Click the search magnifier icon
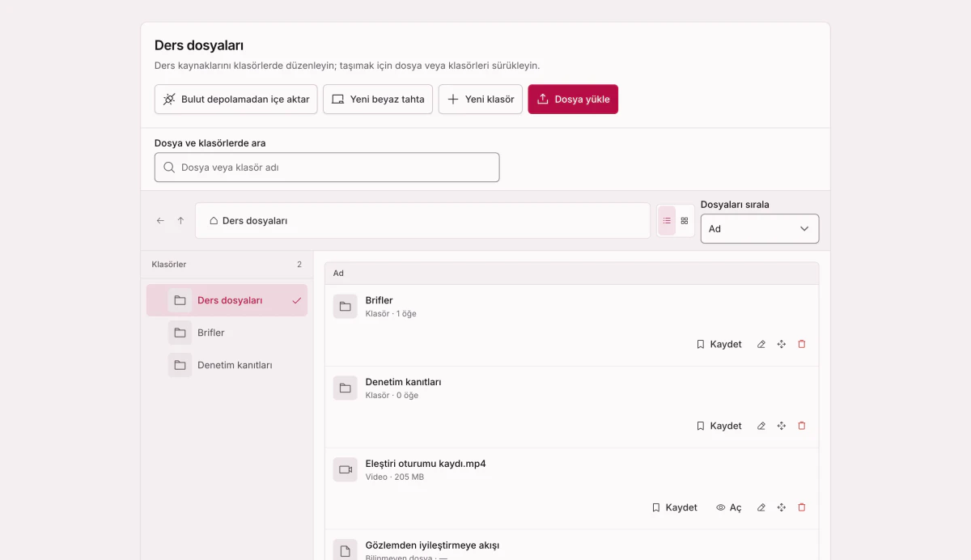 pyautogui.click(x=169, y=168)
